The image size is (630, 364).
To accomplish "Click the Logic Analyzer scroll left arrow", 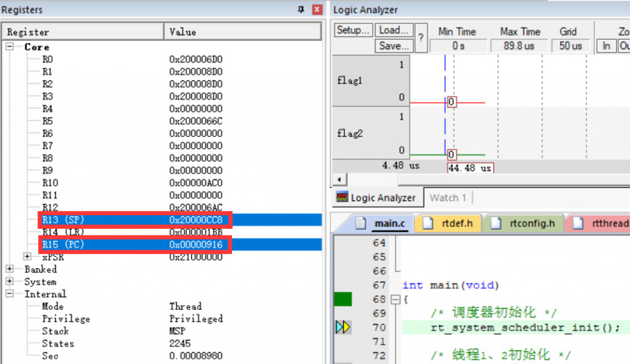I will [x=340, y=179].
